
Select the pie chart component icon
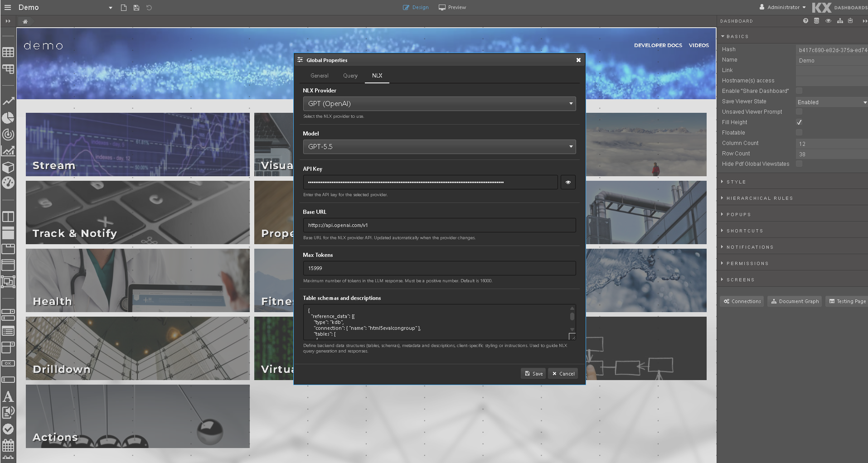pos(8,118)
